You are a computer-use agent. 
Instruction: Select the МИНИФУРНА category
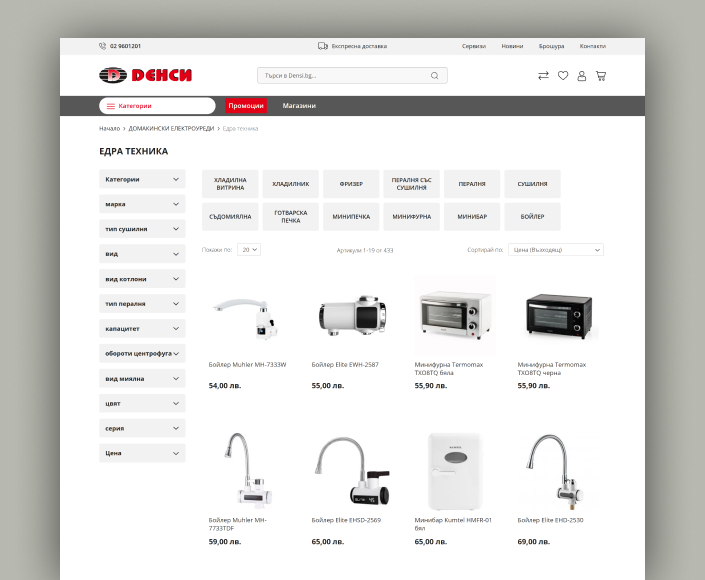411,217
